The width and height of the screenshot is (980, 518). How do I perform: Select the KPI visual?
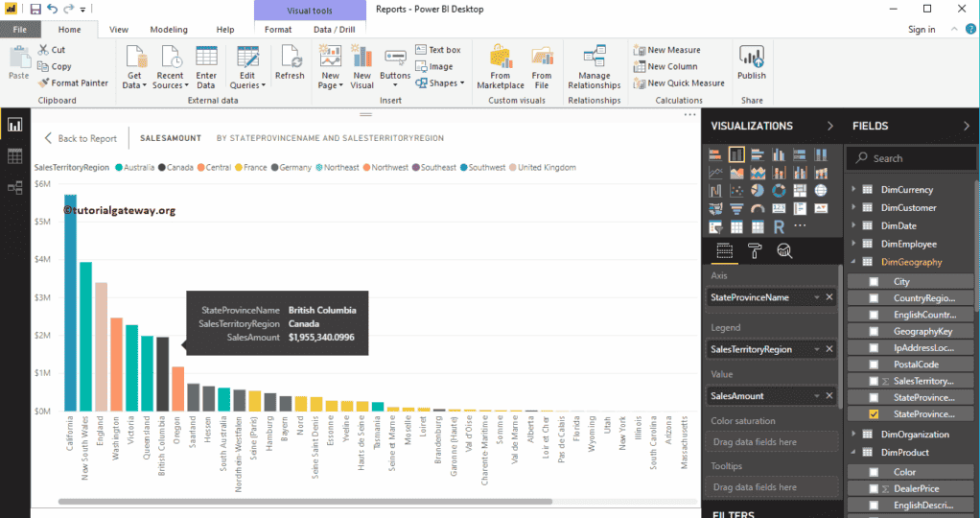point(821,208)
